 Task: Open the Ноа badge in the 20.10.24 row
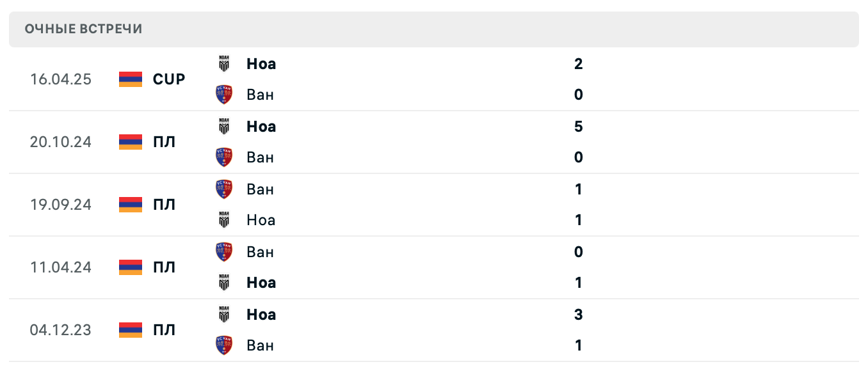point(224,126)
